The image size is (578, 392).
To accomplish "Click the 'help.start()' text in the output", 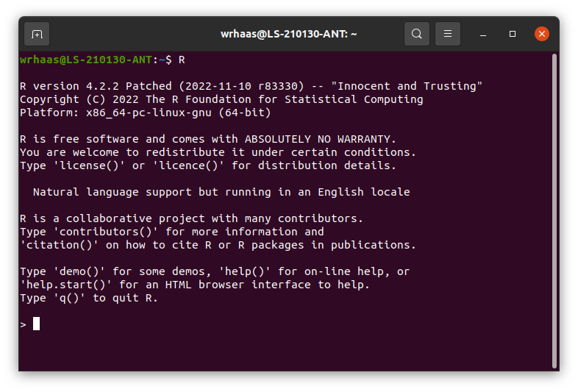I will click(x=66, y=285).
